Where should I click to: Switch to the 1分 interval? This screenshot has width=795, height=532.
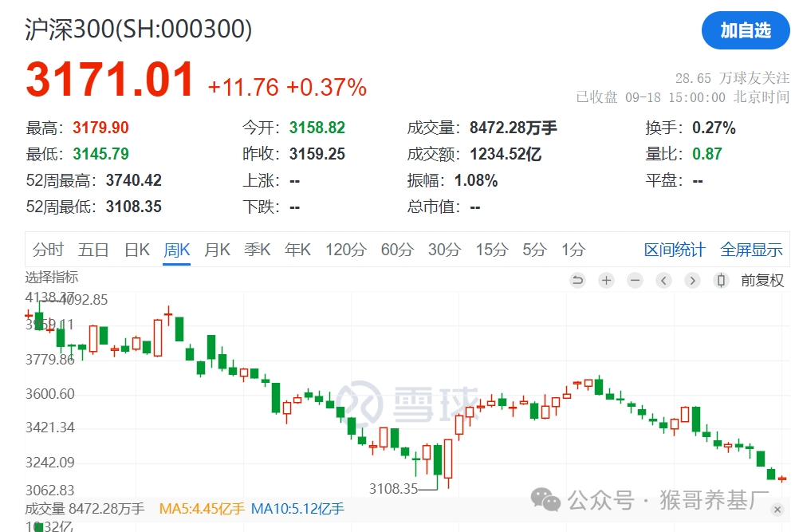573,250
